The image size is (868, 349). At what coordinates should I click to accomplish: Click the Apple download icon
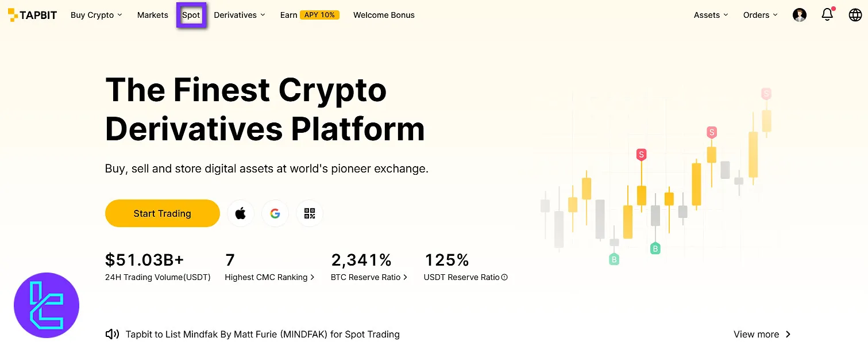pos(241,213)
